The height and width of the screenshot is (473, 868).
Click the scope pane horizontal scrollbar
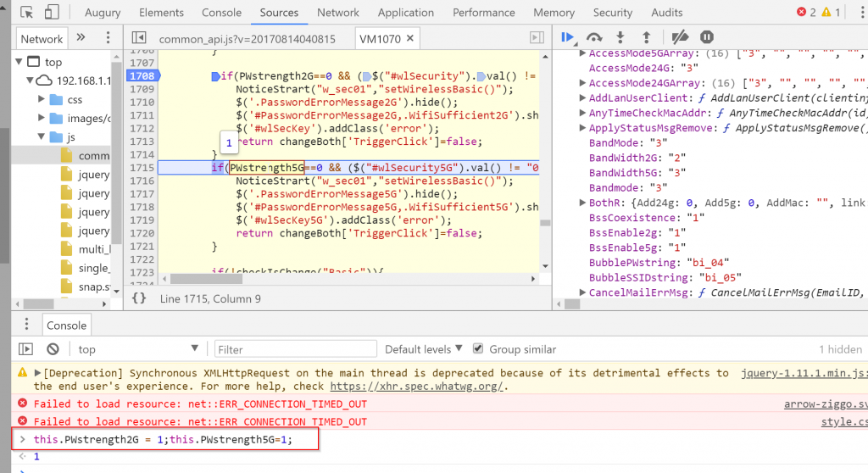click(572, 303)
